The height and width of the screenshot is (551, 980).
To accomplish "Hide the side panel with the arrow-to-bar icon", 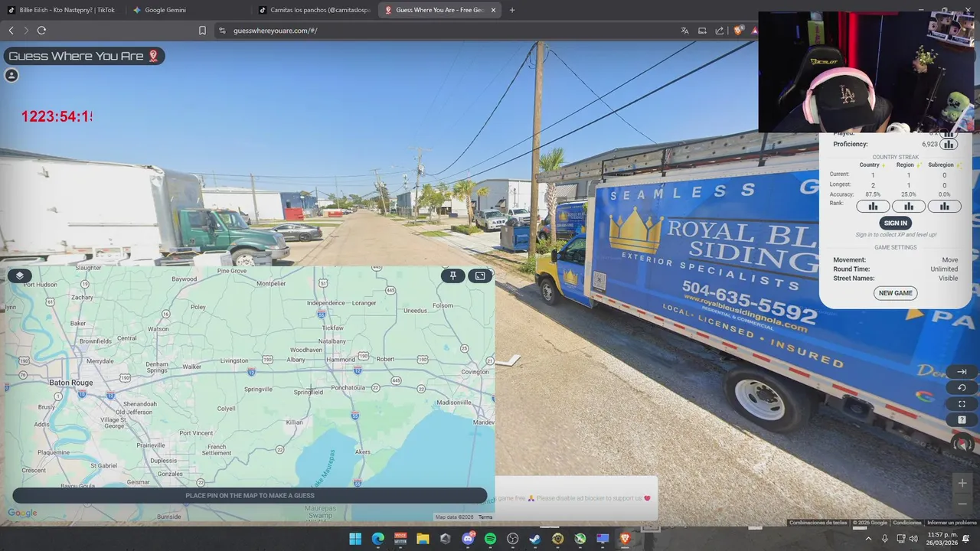I will coord(962,372).
